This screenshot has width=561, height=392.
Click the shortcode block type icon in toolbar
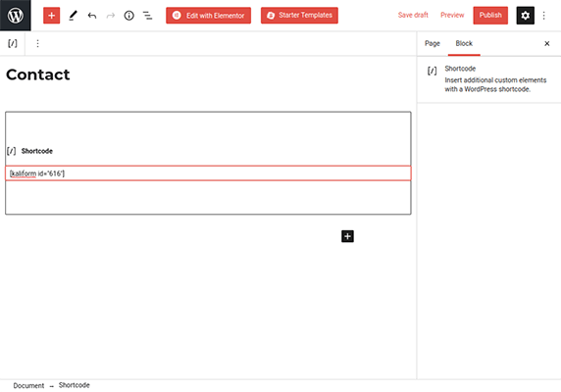coord(13,43)
